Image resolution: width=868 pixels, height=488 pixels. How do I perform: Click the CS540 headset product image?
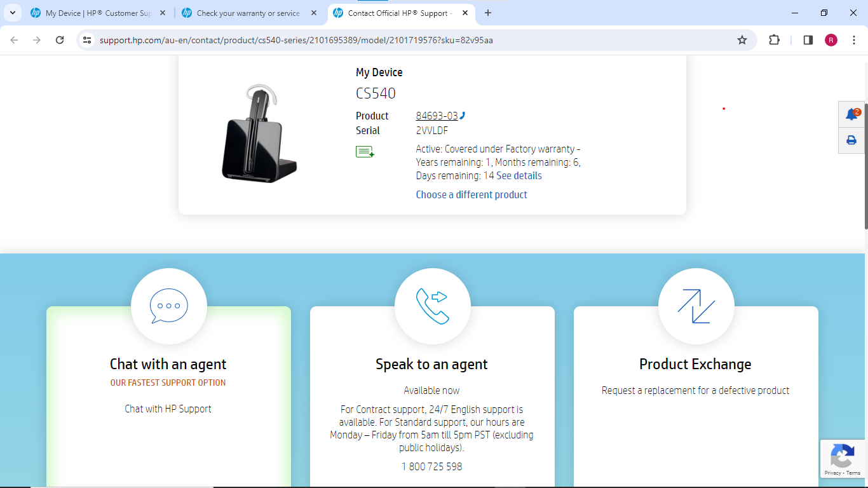(257, 134)
